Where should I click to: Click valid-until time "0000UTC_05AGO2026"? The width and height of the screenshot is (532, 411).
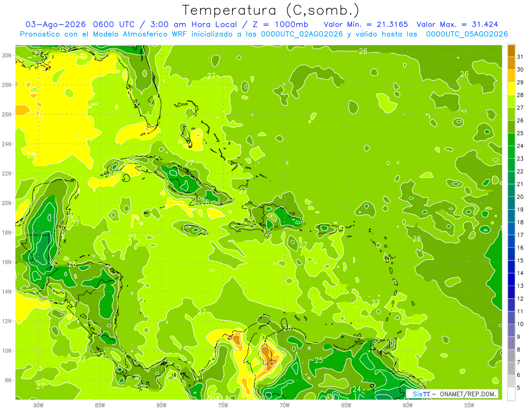tap(467, 34)
